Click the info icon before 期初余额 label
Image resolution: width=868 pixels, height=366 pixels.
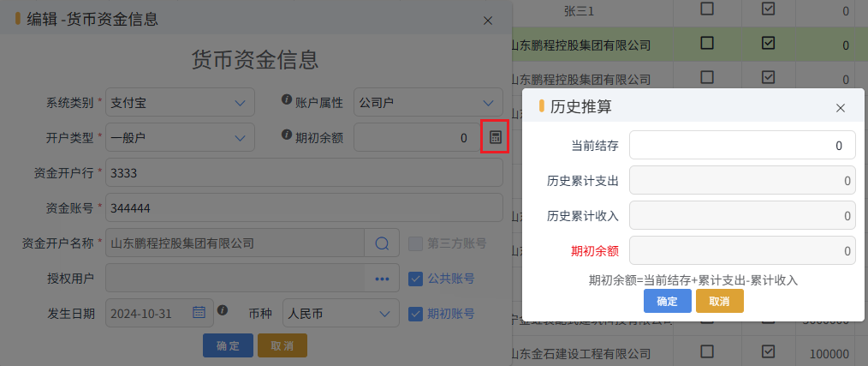[x=286, y=135]
